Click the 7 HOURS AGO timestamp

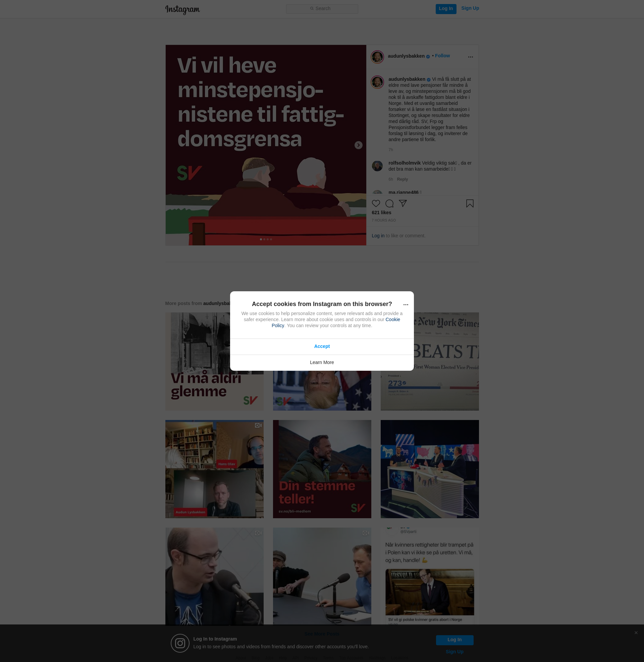coord(384,220)
